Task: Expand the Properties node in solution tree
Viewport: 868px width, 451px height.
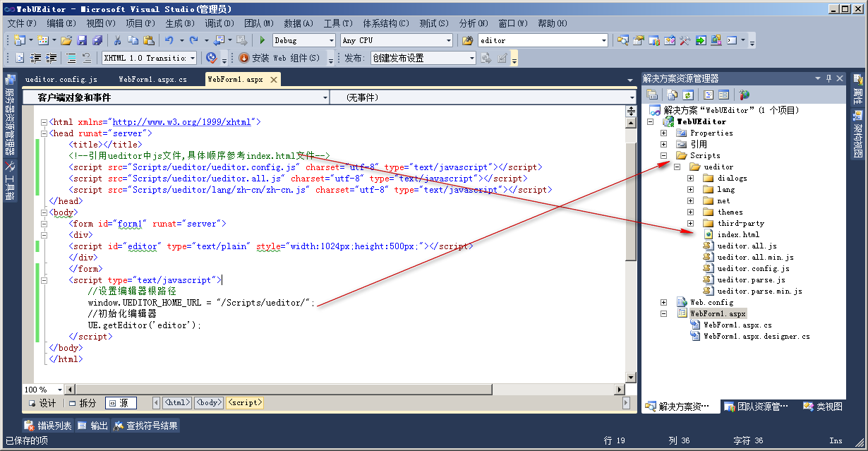Action: [x=663, y=133]
